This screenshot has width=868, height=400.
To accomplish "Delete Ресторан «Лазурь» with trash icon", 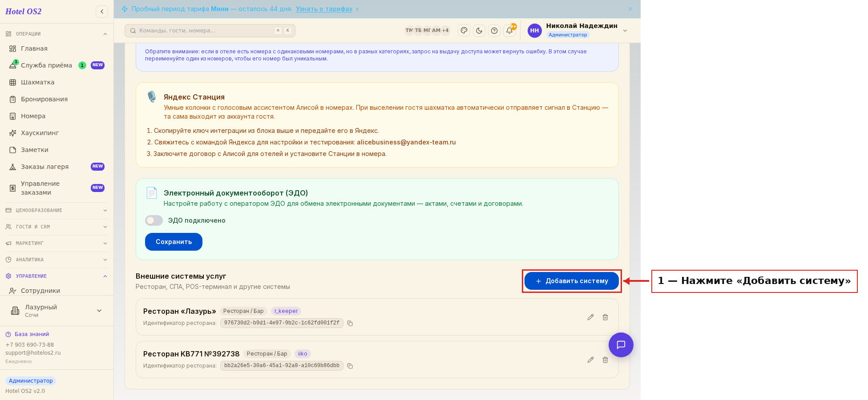I will coord(605,317).
